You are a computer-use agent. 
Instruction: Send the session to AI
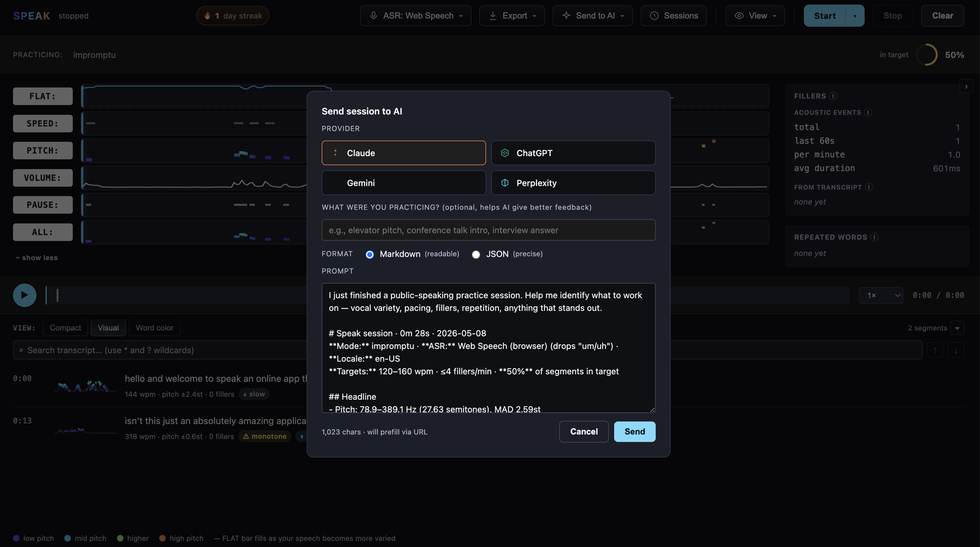tap(635, 431)
